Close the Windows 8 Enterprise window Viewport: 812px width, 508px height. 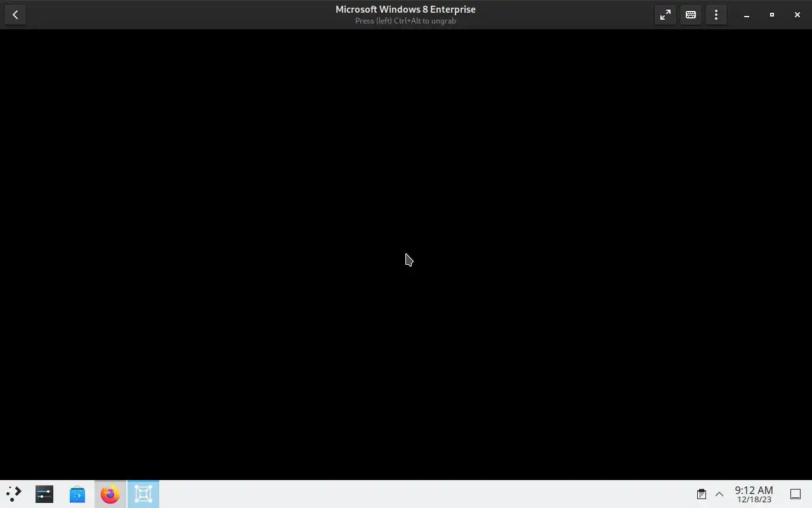point(797,15)
